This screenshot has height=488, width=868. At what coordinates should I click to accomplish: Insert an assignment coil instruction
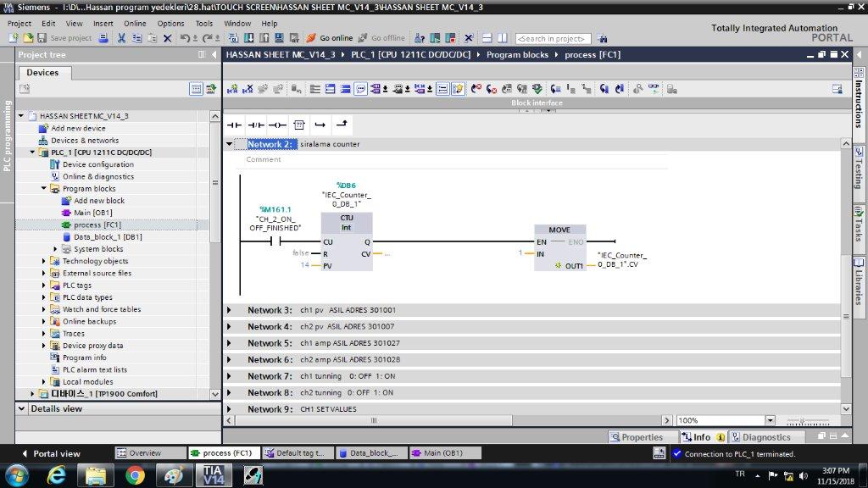[x=277, y=125]
